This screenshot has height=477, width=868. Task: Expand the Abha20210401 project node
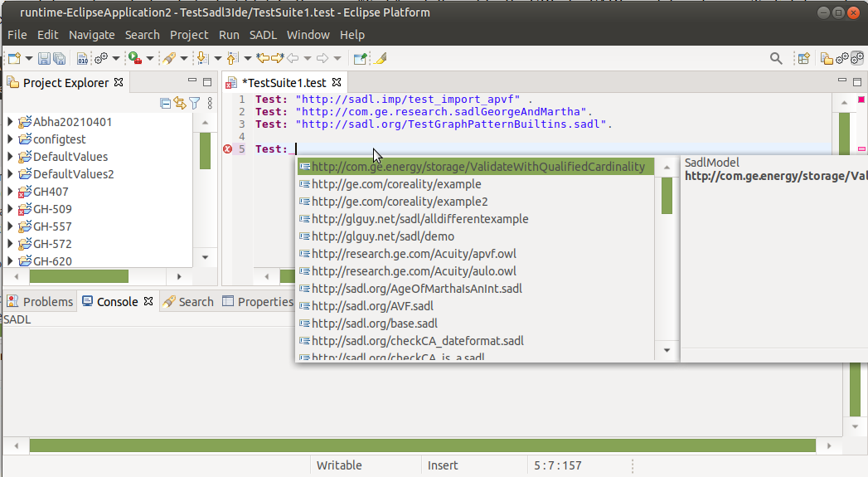pyautogui.click(x=10, y=122)
